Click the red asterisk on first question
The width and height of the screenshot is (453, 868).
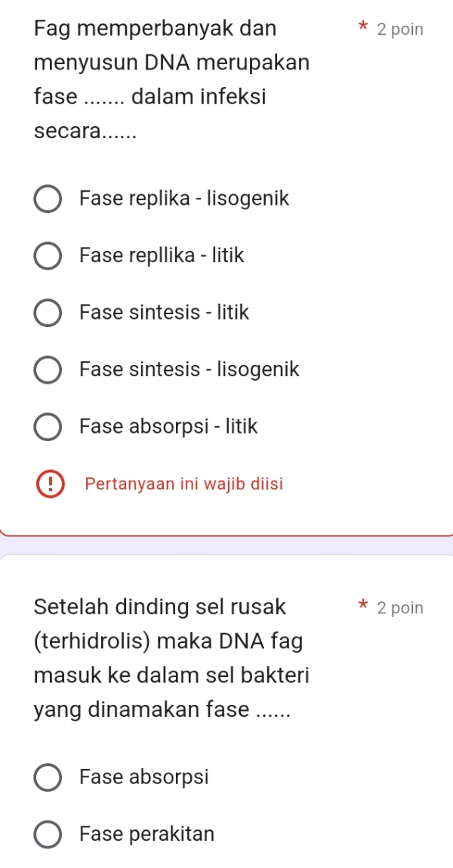[362, 27]
